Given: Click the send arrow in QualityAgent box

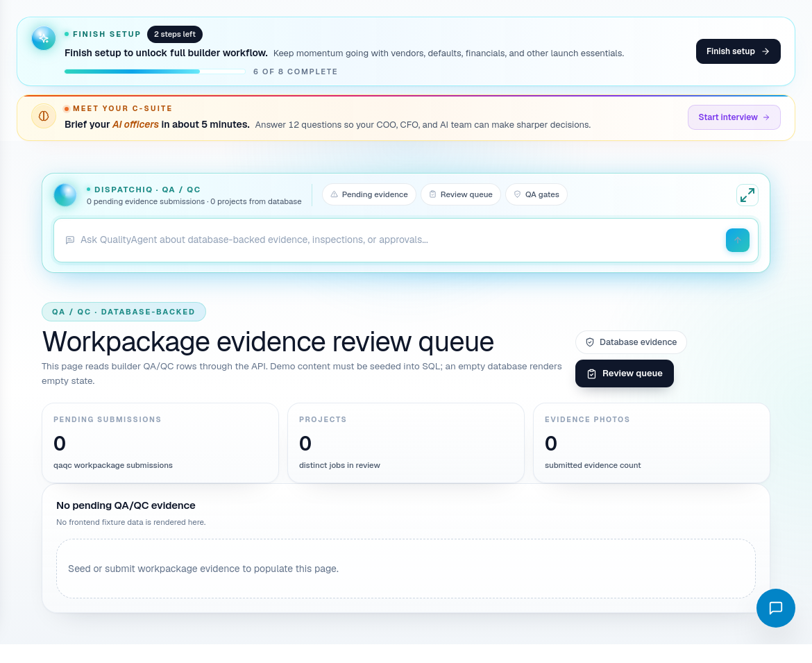Looking at the screenshot, I should tap(738, 240).
